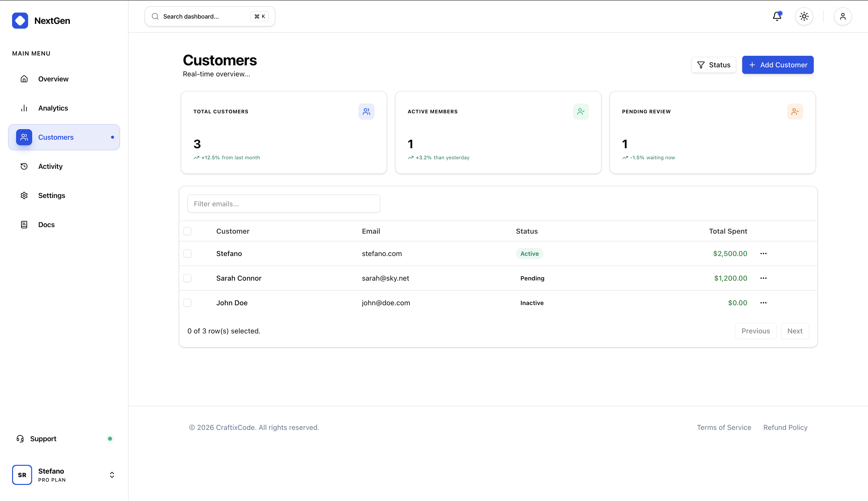Screen dimensions: 868x501
Task: Toggle the select-all checkbox in table header
Action: [187, 231]
